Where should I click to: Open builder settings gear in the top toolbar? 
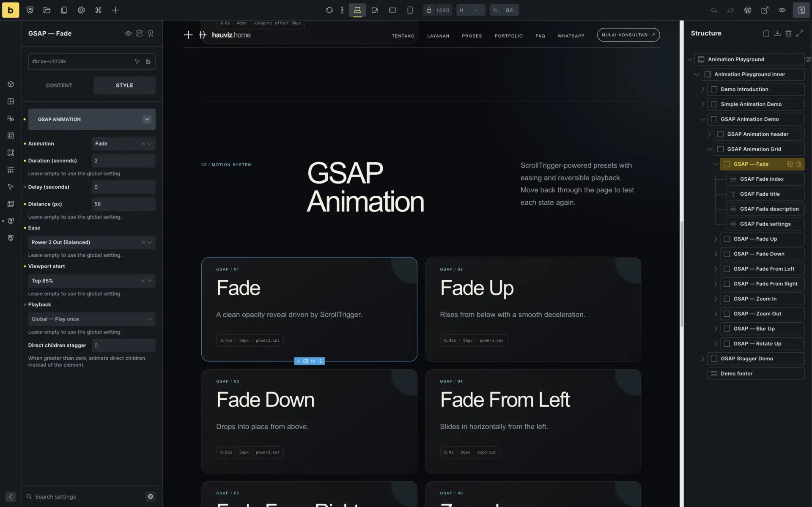[81, 10]
